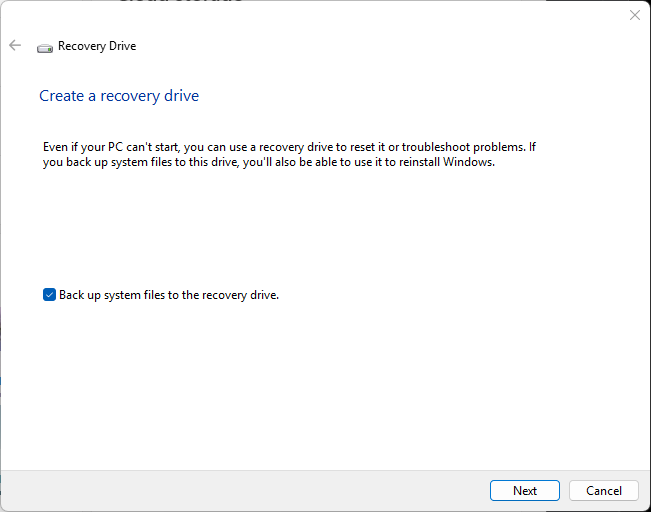Close the Recovery Drive dialog with the X
This screenshot has height=512, width=651.
634,15
